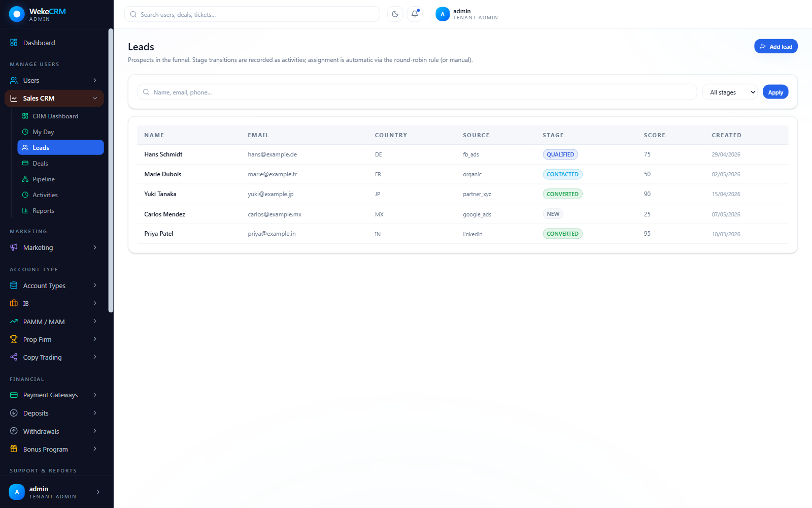Click the email carlos@example.mx
Viewport: 812px width, 508px height.
[275, 214]
